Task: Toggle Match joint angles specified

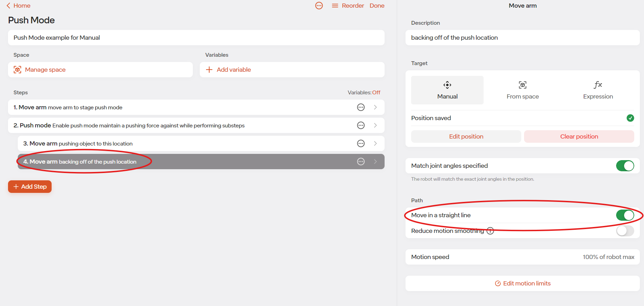Action: (625, 166)
